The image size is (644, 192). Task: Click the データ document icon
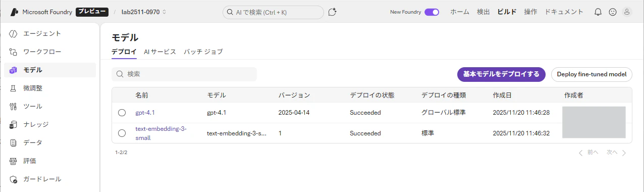click(14, 143)
